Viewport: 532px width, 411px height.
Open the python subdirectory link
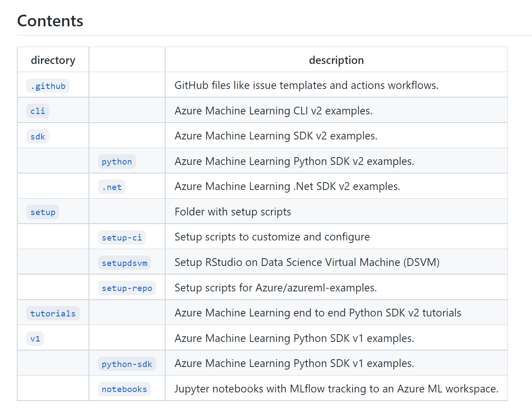(117, 162)
